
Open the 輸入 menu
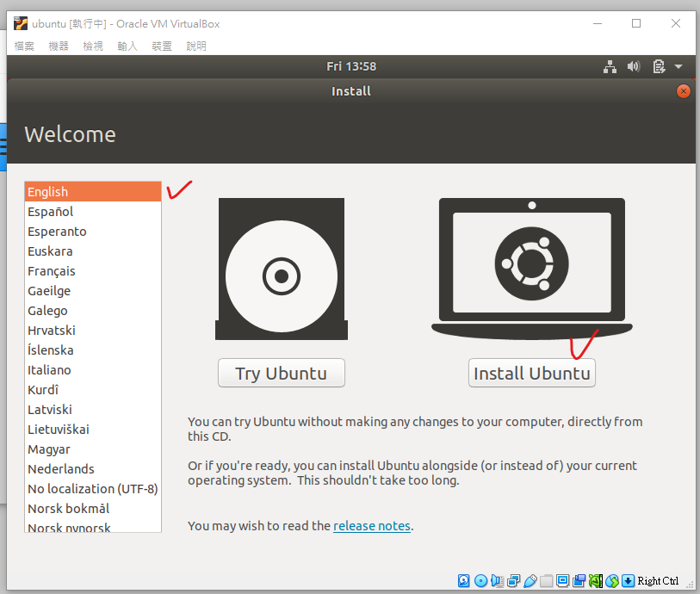127,46
